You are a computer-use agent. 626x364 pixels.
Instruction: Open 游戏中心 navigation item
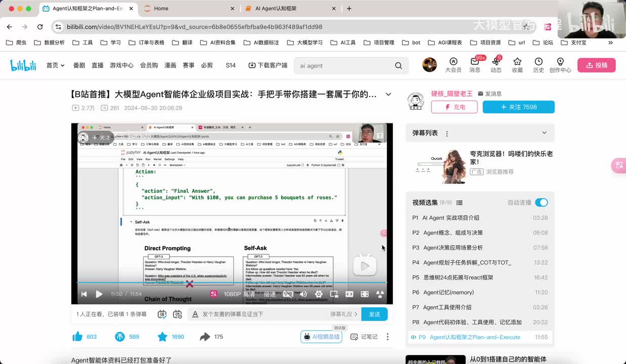point(122,65)
